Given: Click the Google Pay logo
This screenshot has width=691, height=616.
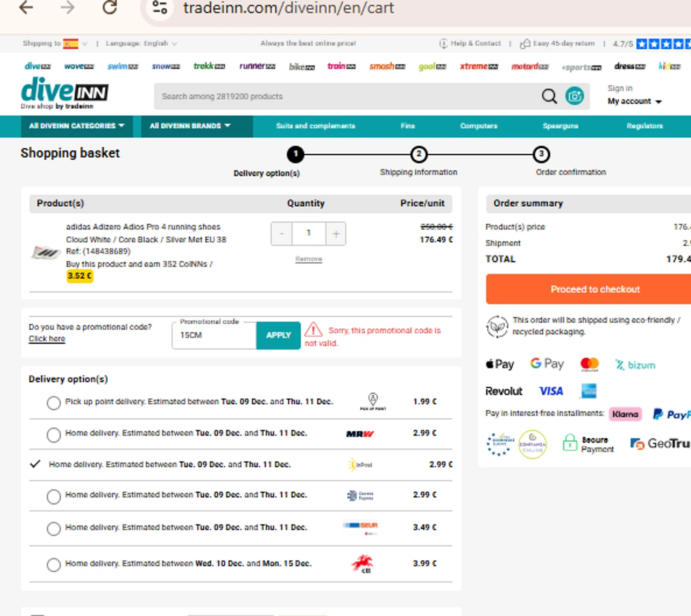Looking at the screenshot, I should (x=547, y=364).
